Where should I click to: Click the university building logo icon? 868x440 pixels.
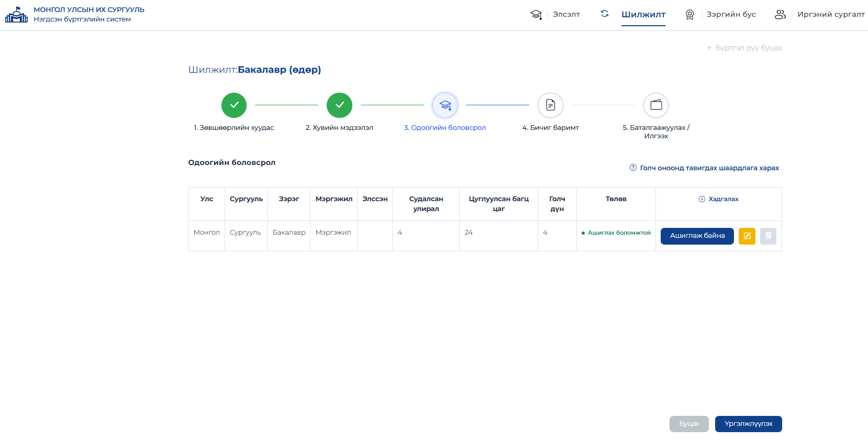(16, 15)
